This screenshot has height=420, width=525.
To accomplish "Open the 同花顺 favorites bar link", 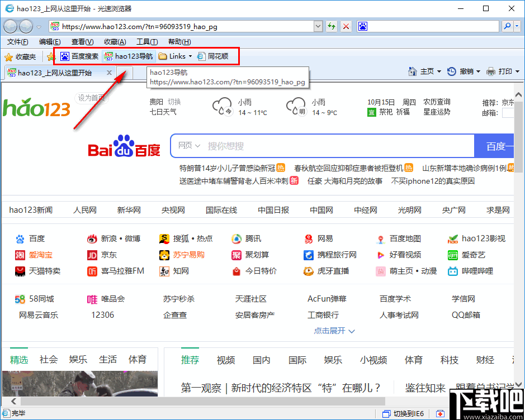I will [x=213, y=56].
